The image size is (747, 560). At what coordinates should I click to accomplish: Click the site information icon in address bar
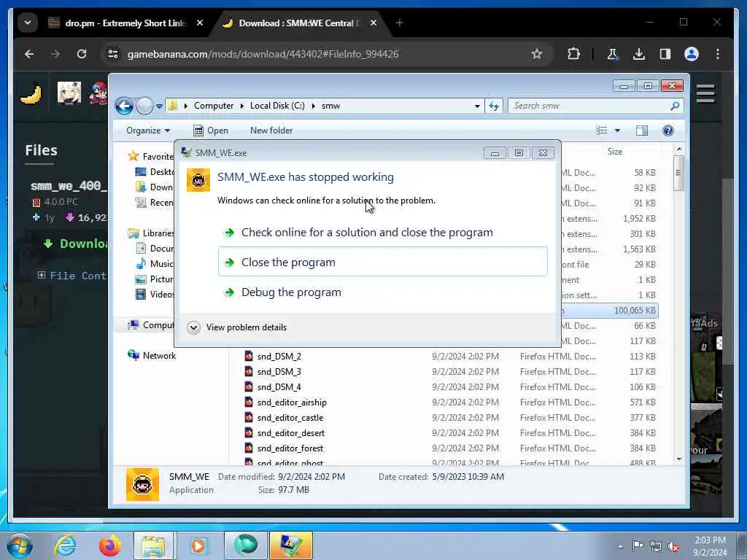coord(113,54)
